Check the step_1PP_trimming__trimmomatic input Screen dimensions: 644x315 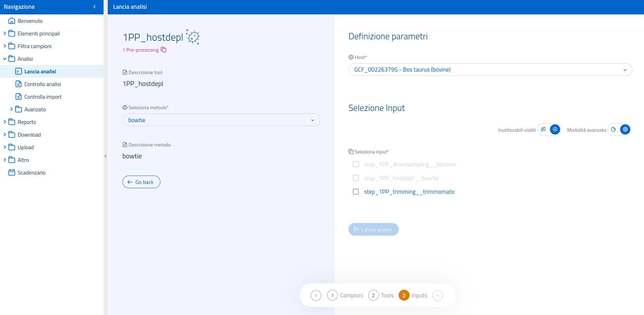pyautogui.click(x=356, y=192)
